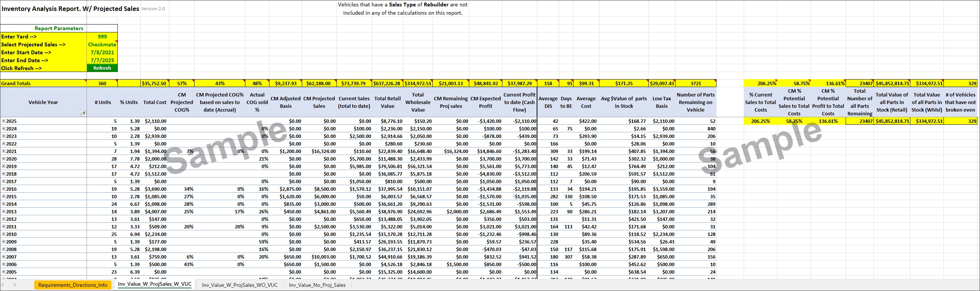980x291 pixels.
Task: Expand the 2025 vehicle year row
Action: click(3, 121)
